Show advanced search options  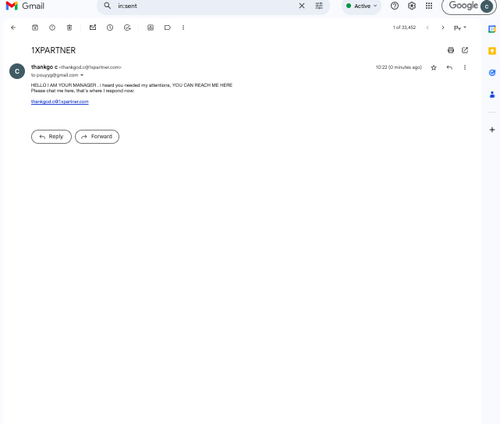(319, 6)
